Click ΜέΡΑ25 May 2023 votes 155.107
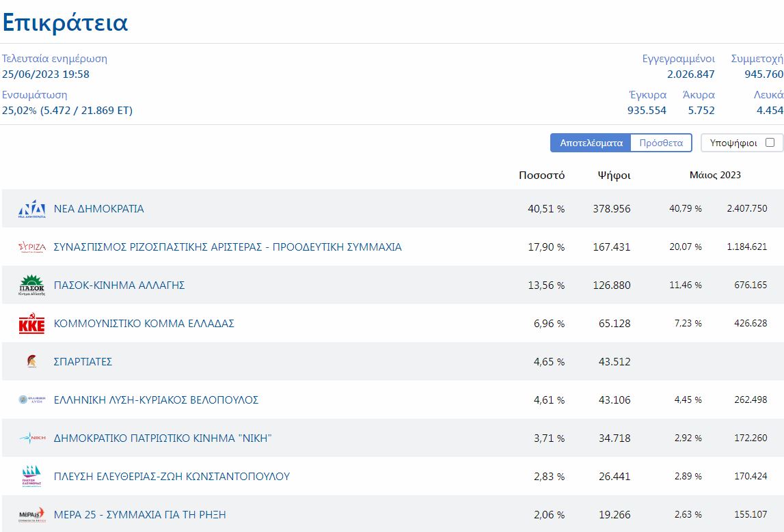This screenshot has height=532, width=784. pyautogui.click(x=751, y=514)
